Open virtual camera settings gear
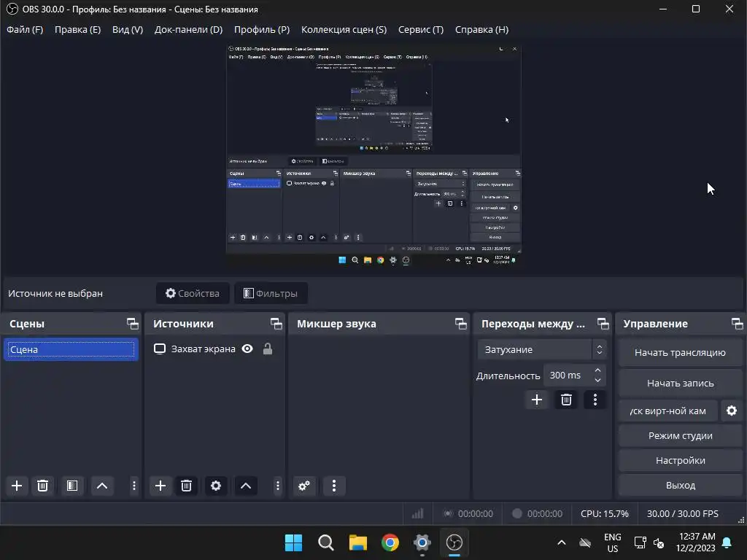Screen dimensions: 747x560 (732, 411)
